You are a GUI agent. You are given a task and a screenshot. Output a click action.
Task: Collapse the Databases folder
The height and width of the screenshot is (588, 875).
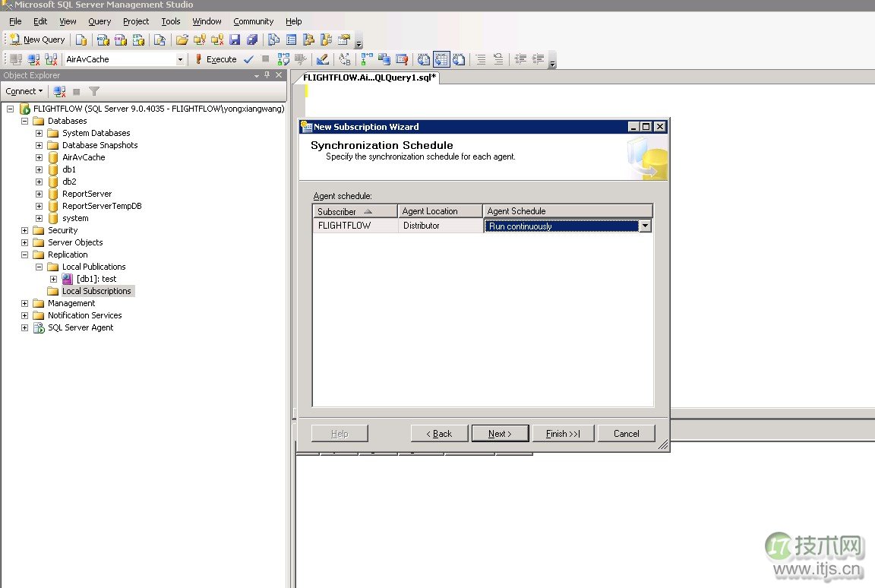pyautogui.click(x=24, y=121)
